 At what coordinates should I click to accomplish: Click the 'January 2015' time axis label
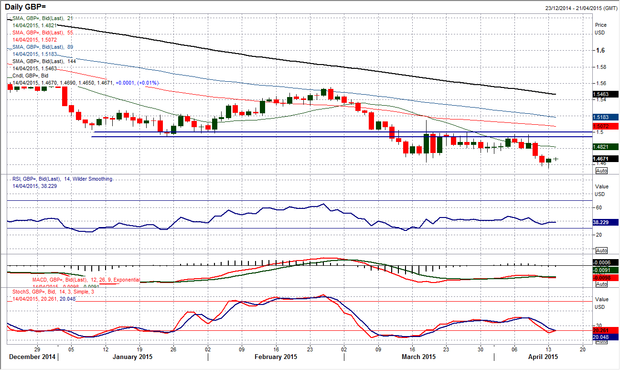point(132,357)
